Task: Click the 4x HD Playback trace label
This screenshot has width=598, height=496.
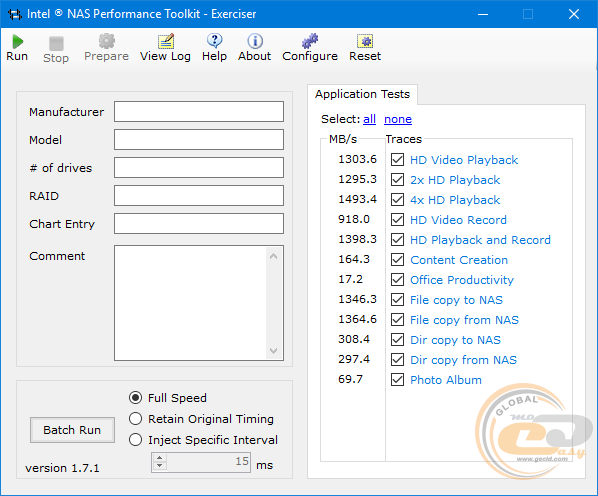Action: [455, 200]
